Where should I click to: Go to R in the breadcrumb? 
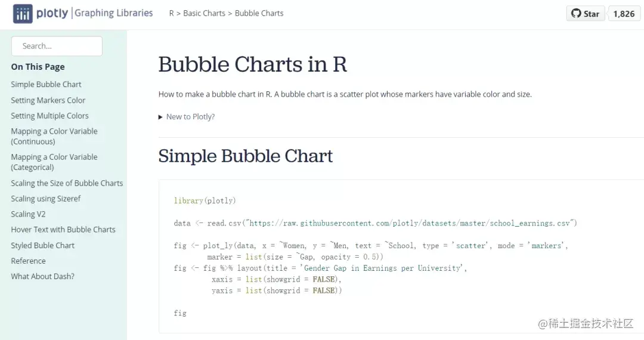click(171, 13)
